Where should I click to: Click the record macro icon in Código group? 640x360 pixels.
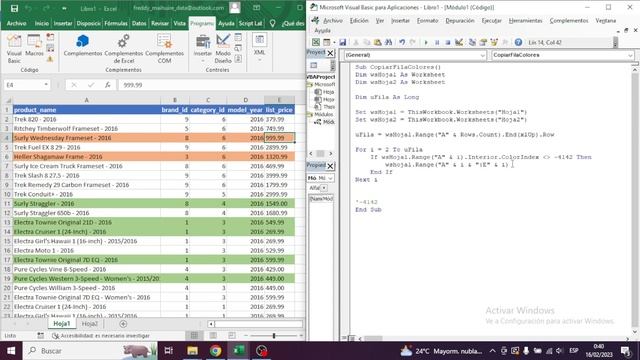coord(50,37)
